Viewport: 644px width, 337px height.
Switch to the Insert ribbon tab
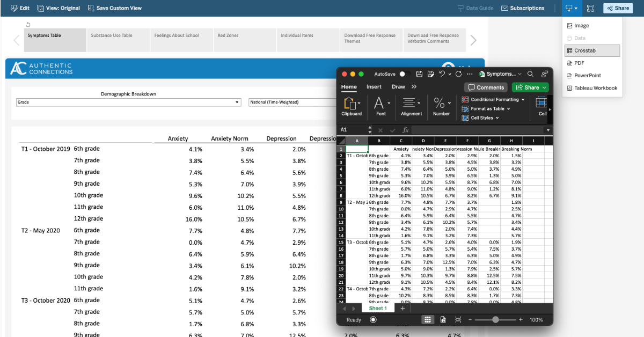[x=374, y=86]
